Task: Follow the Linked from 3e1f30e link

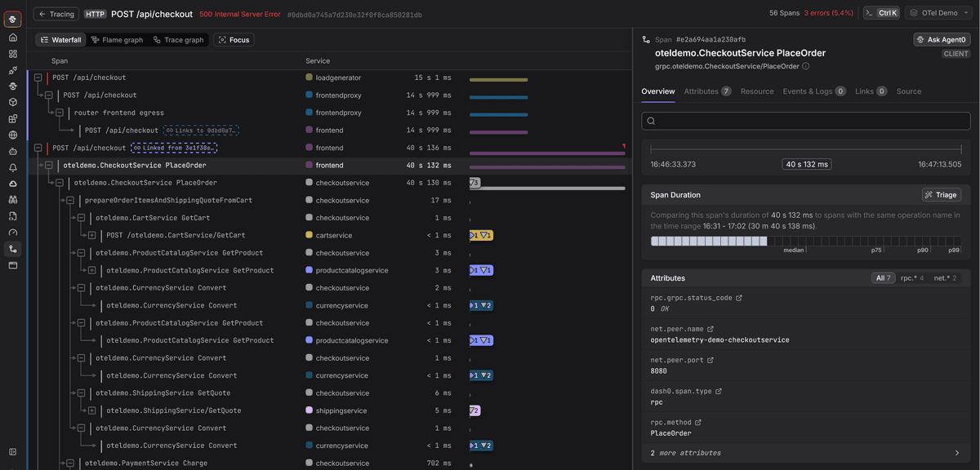Action: tap(173, 148)
